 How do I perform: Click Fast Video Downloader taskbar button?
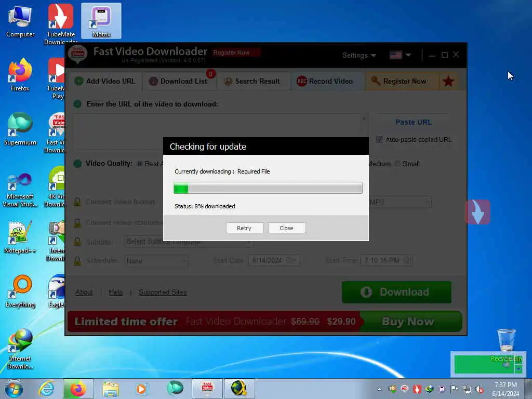[x=207, y=389]
